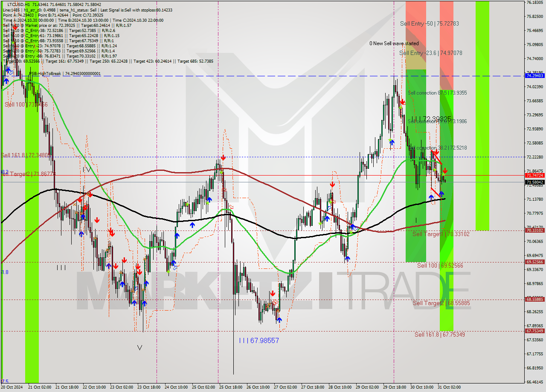
Task: Click the 68.55885 price tag on the axis
Action: 534,300
